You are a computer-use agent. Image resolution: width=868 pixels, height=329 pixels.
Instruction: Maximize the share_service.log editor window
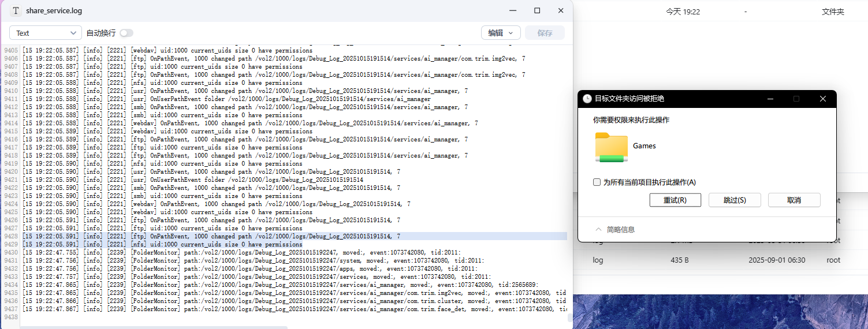537,11
